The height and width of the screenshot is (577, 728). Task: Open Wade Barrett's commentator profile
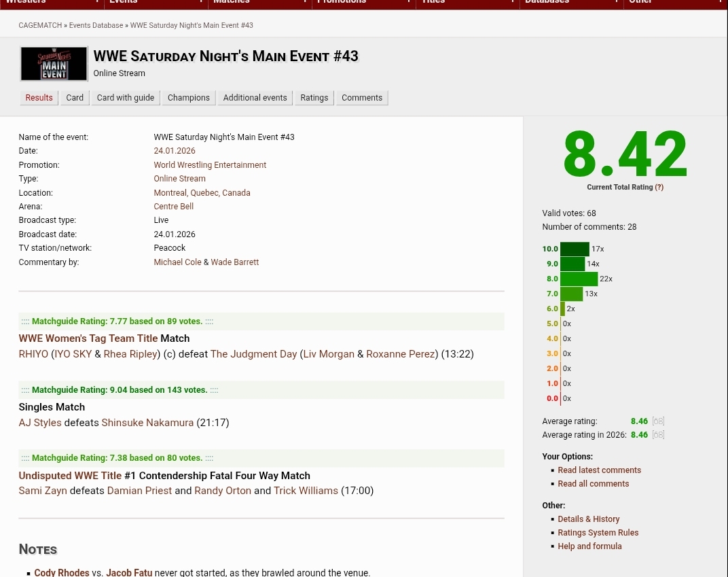tap(235, 262)
